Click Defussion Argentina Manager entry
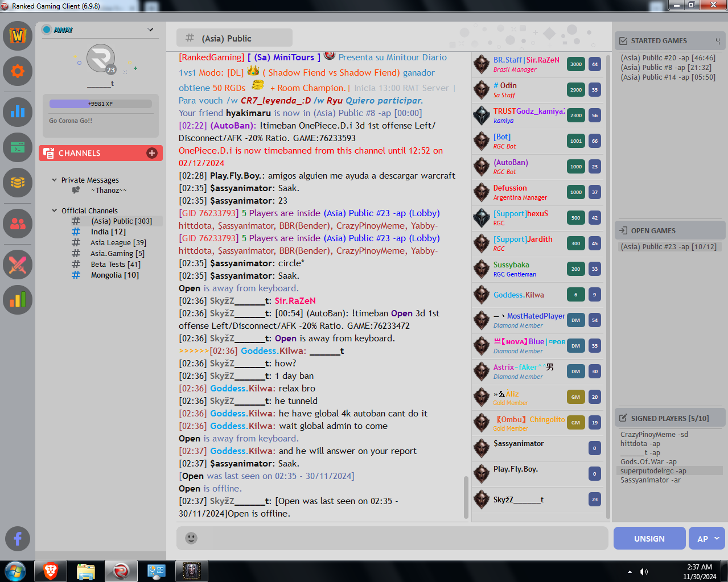The width and height of the screenshot is (728, 582). pyautogui.click(x=537, y=192)
